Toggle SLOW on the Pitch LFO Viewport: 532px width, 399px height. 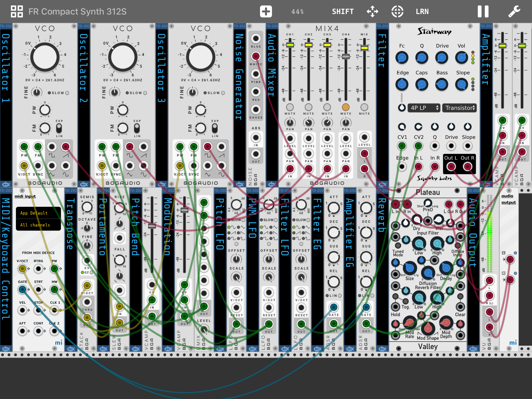point(243,220)
